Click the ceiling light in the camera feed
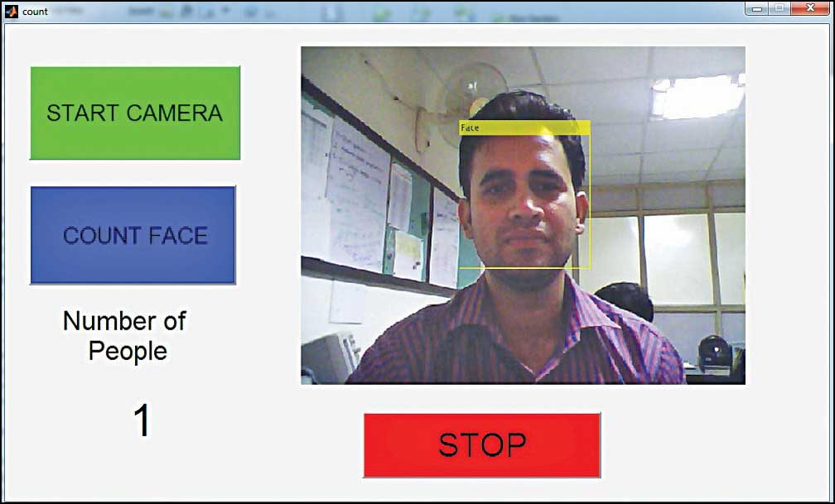The image size is (835, 504). click(697, 96)
